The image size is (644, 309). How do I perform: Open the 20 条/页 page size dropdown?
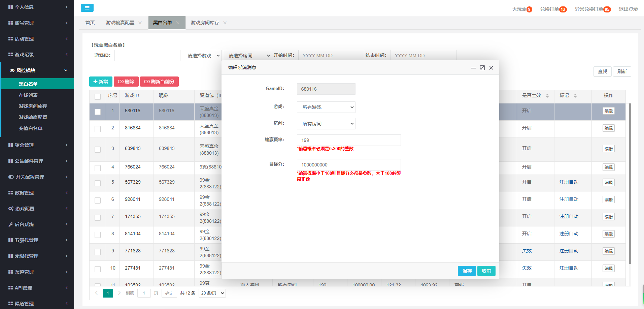tap(212, 293)
